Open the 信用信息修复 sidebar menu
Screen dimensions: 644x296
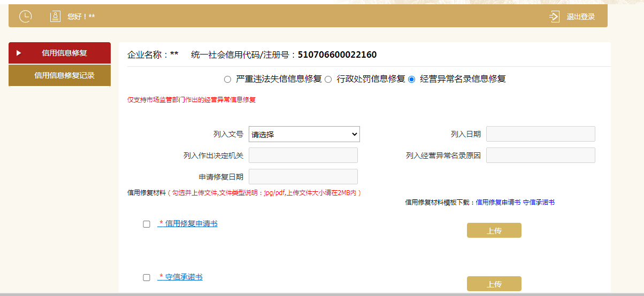pos(64,53)
